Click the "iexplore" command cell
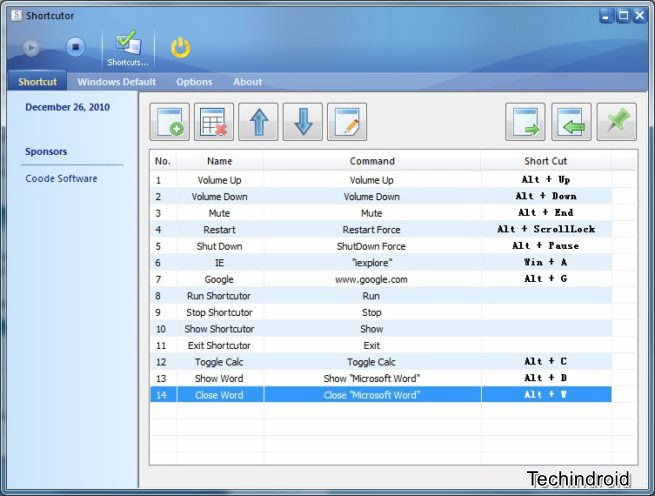 372,263
